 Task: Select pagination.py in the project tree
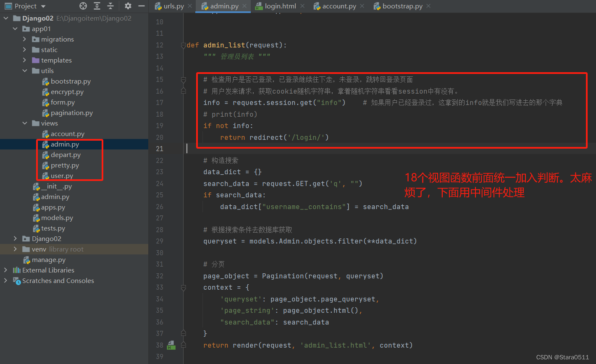click(72, 113)
